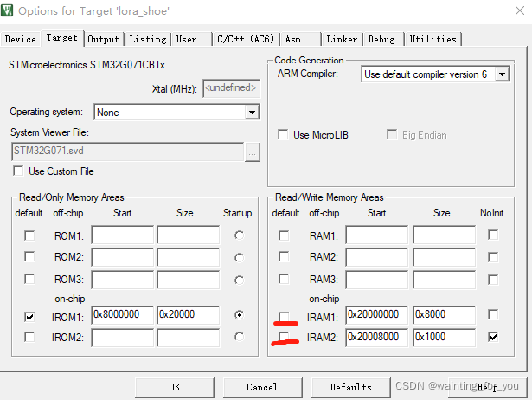Click the System Viewer File field
Image resolution: width=532 pixels, height=400 pixels.
127,152
